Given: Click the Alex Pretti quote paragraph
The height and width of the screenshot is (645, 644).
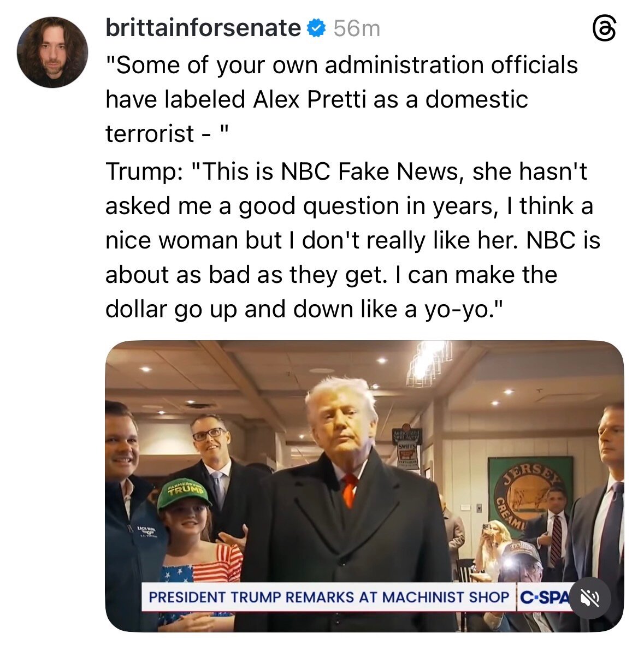Looking at the screenshot, I should coord(341,99).
